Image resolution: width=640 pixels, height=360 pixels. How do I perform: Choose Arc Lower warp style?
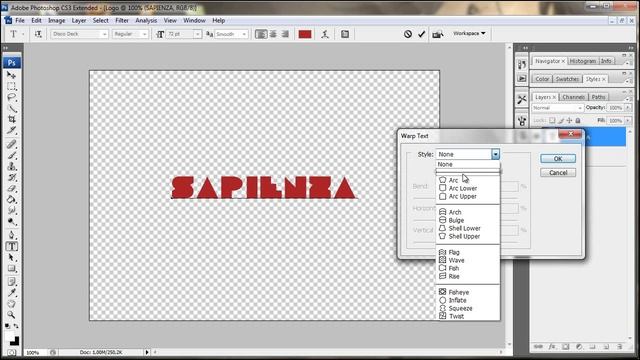pos(468,189)
